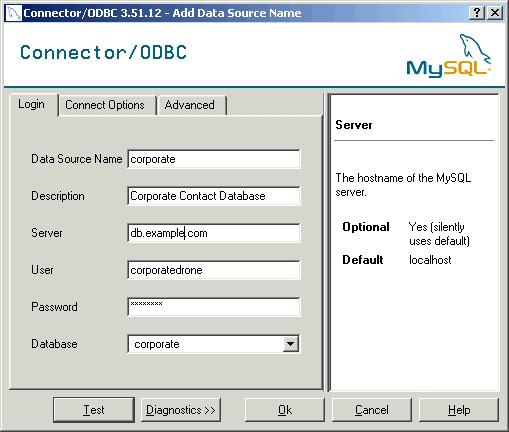Click the Server heading in help pane
This screenshot has height=432, width=509.
[x=354, y=125]
